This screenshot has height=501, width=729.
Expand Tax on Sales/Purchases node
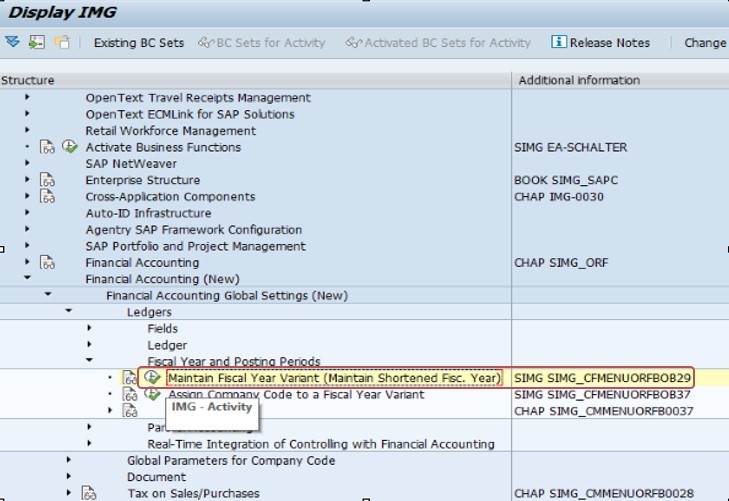[x=68, y=493]
